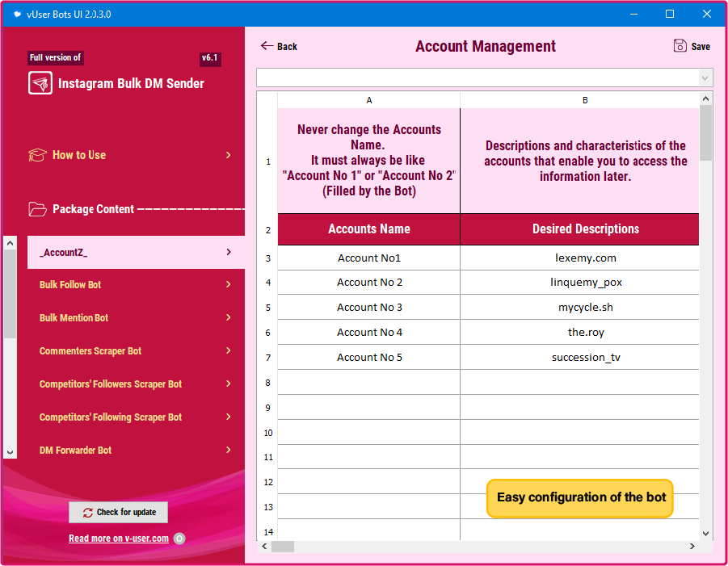Expand the How to Use chevron

click(229, 155)
